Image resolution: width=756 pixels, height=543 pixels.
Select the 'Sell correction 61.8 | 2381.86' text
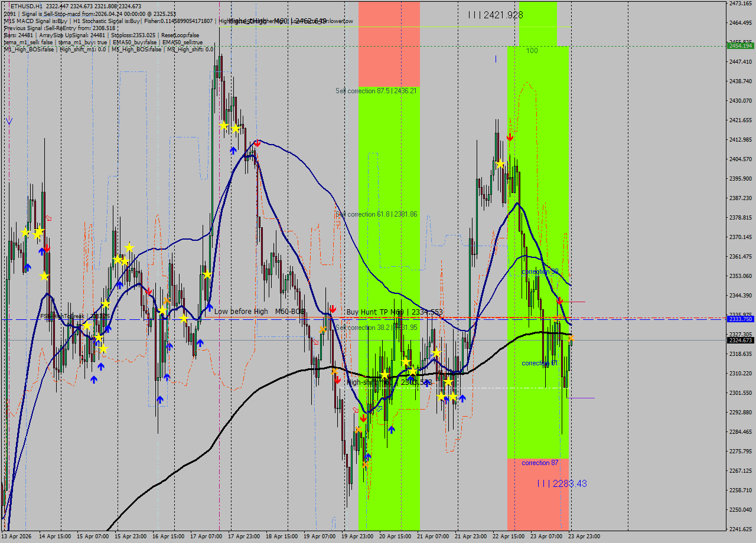coord(376,214)
